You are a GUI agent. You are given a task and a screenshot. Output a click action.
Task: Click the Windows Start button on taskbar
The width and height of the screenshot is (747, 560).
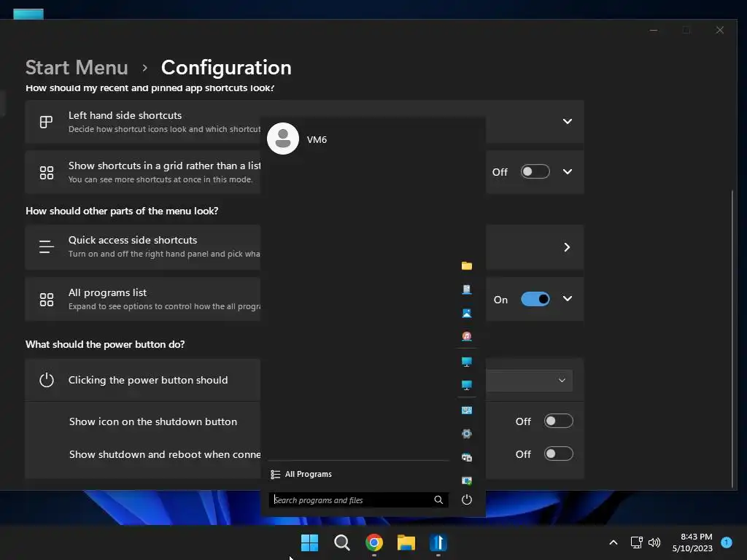pos(309,542)
